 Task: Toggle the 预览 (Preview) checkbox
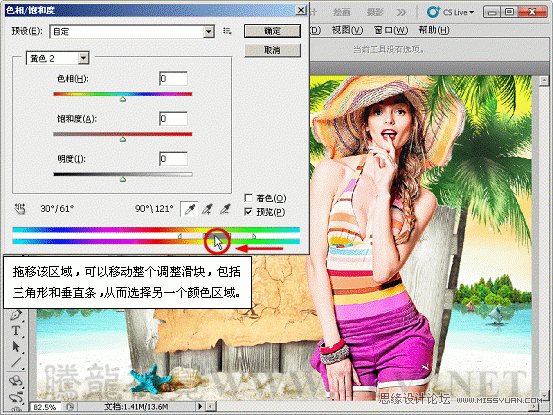248,212
